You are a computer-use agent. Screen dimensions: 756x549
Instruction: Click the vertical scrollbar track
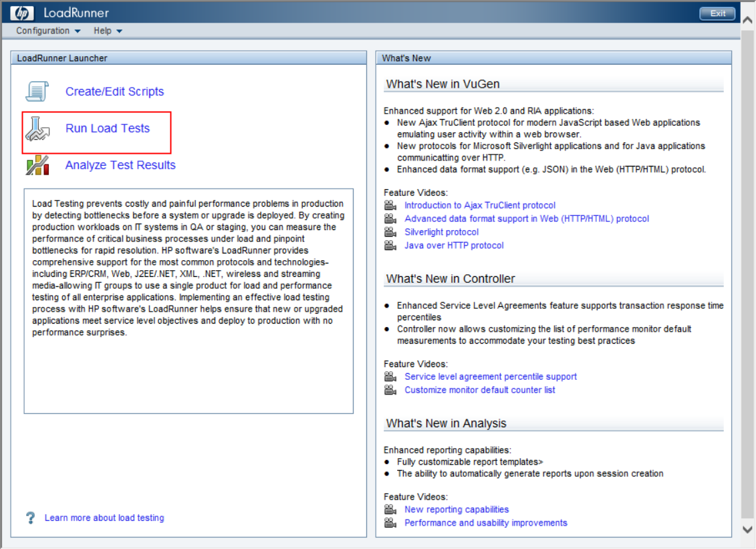click(x=747, y=275)
